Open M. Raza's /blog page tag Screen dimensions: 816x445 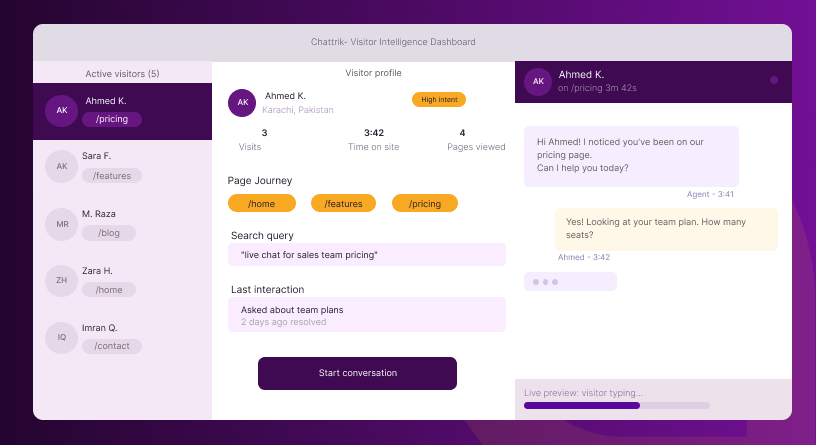[109, 233]
